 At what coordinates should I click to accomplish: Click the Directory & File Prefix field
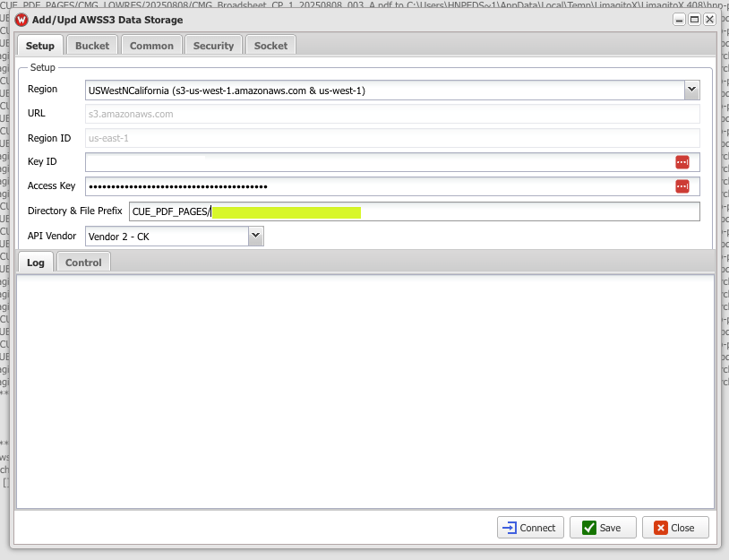point(415,211)
